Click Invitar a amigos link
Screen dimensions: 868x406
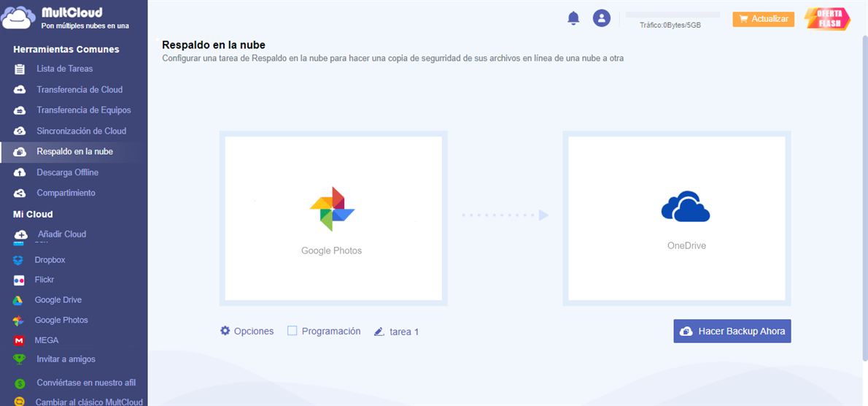66,359
